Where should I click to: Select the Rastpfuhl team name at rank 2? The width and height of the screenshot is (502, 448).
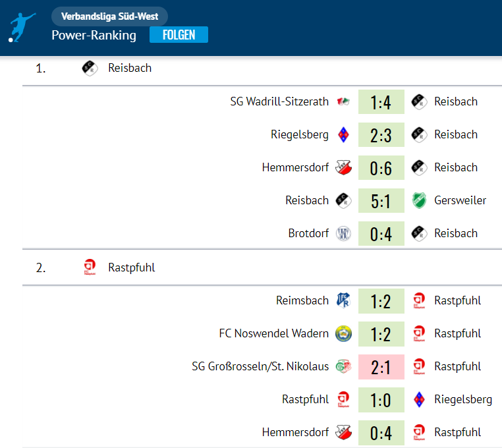pos(132,267)
